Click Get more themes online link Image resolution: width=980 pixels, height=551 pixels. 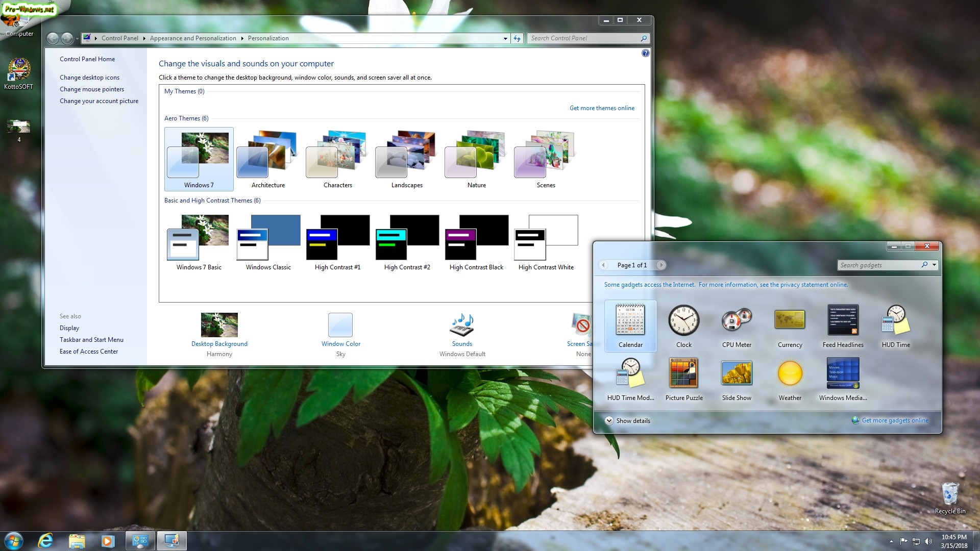602,108
